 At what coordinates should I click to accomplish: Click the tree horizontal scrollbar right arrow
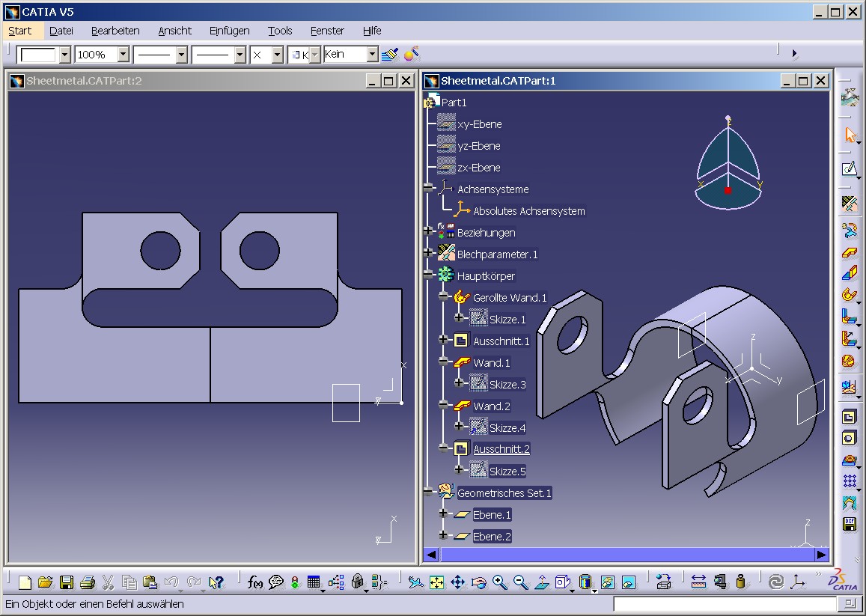[x=822, y=555]
